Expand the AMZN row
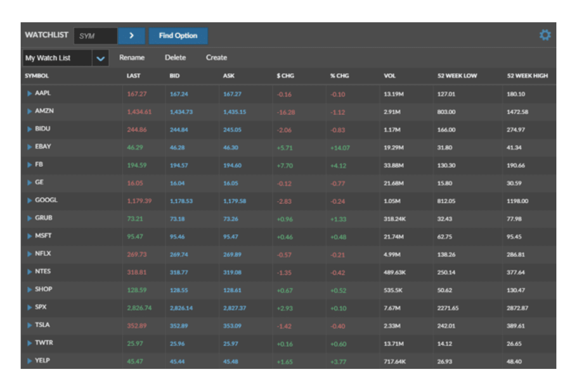The image size is (577, 392). (x=29, y=111)
